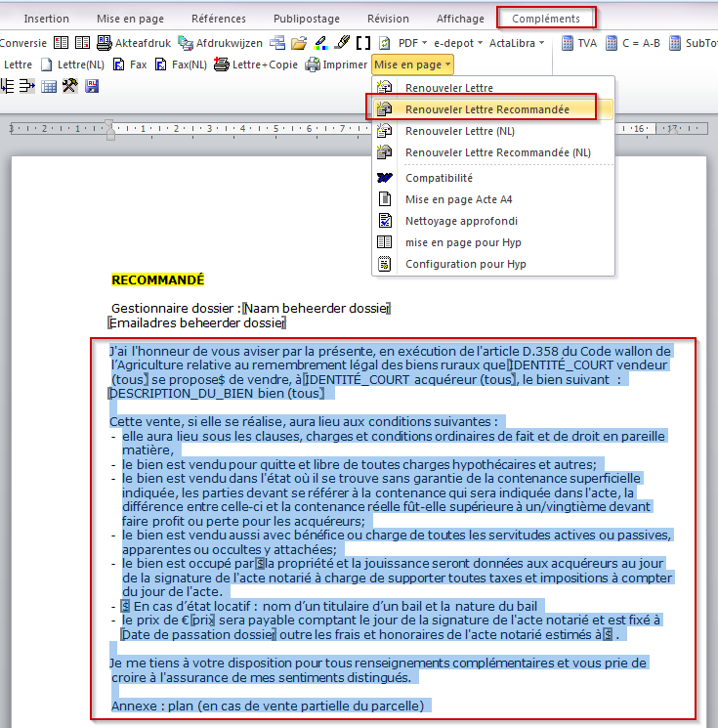Viewport: 718px width, 728px height.
Task: Click the colored highlighter pen icon
Action: (320, 43)
